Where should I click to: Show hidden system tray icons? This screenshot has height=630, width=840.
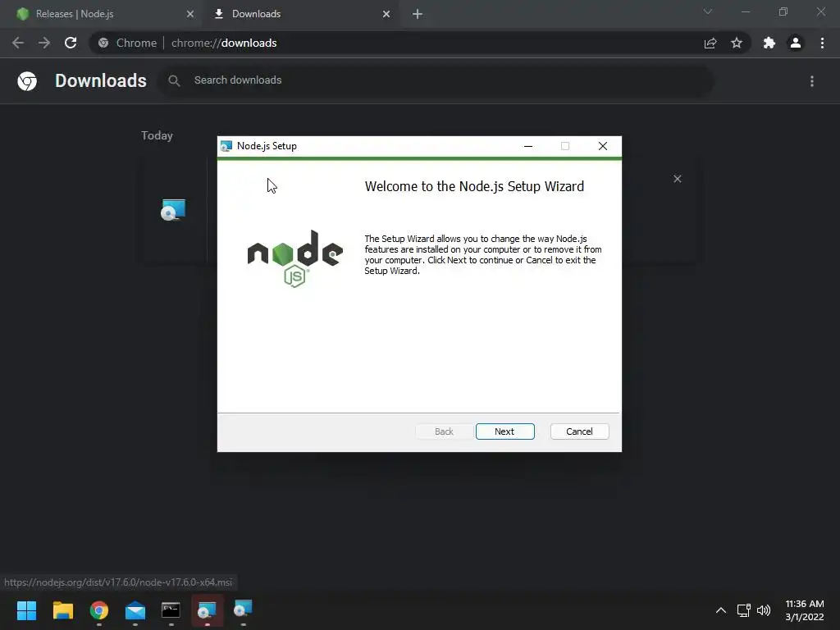point(721,610)
